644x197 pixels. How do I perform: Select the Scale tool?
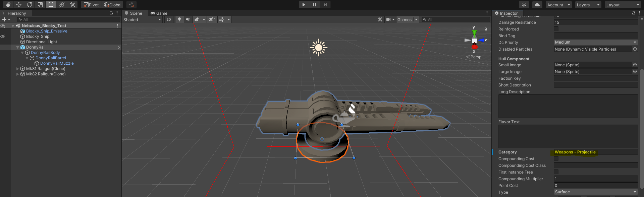40,5
